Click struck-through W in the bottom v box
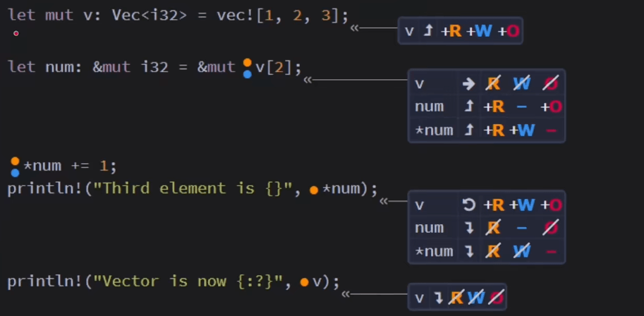The width and height of the screenshot is (644, 316). 475,298
